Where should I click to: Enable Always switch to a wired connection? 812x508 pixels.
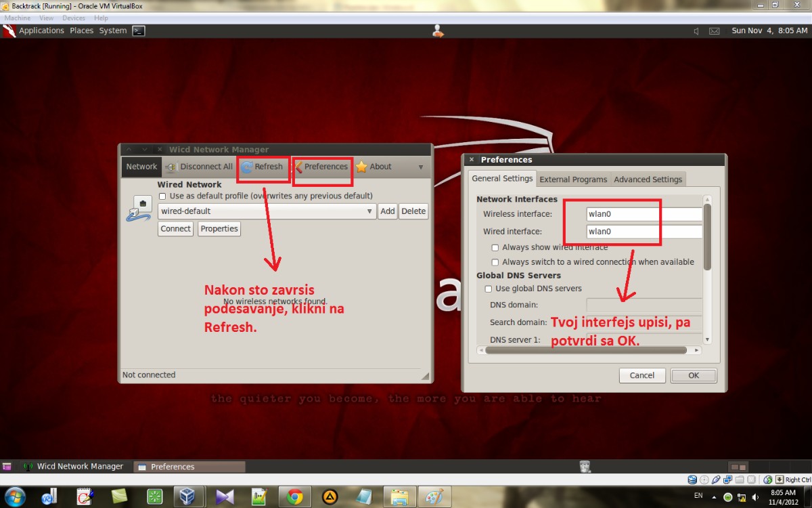495,262
